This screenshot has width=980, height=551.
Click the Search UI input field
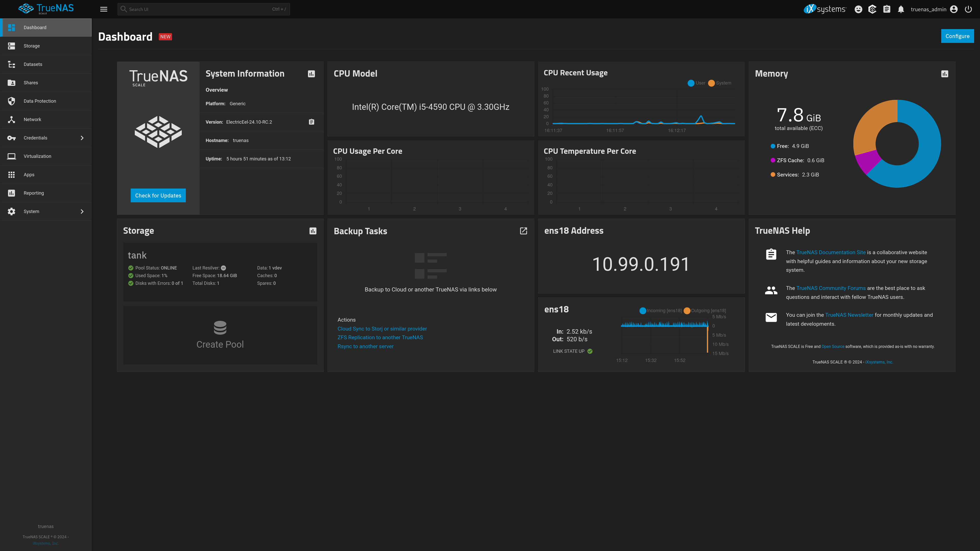[203, 9]
